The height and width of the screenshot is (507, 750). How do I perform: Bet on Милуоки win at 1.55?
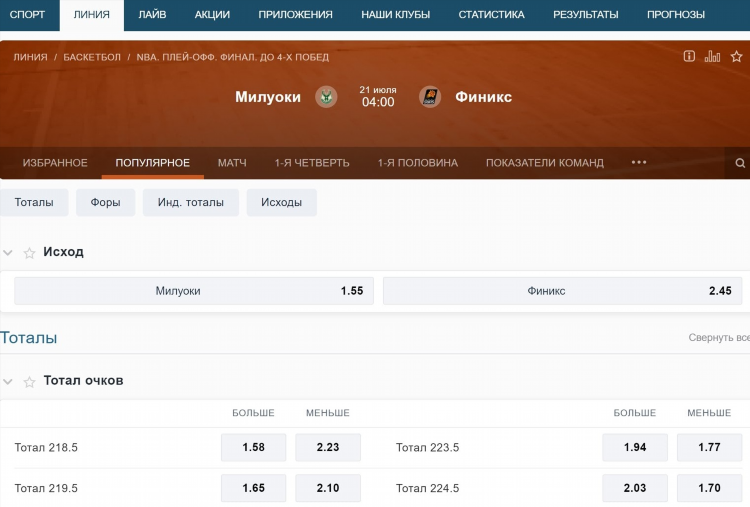click(x=194, y=291)
